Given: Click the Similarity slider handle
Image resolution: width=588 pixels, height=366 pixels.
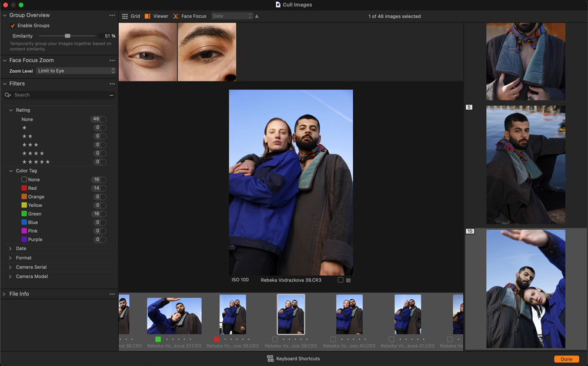Looking at the screenshot, I should [x=68, y=36].
